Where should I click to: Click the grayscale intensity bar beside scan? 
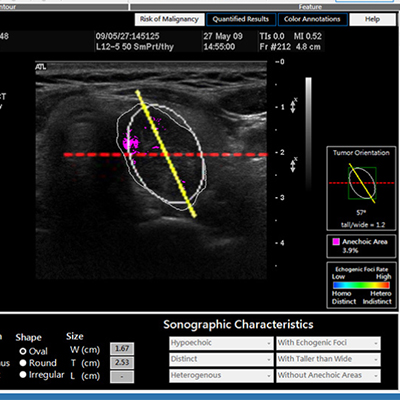pyautogui.click(x=309, y=133)
